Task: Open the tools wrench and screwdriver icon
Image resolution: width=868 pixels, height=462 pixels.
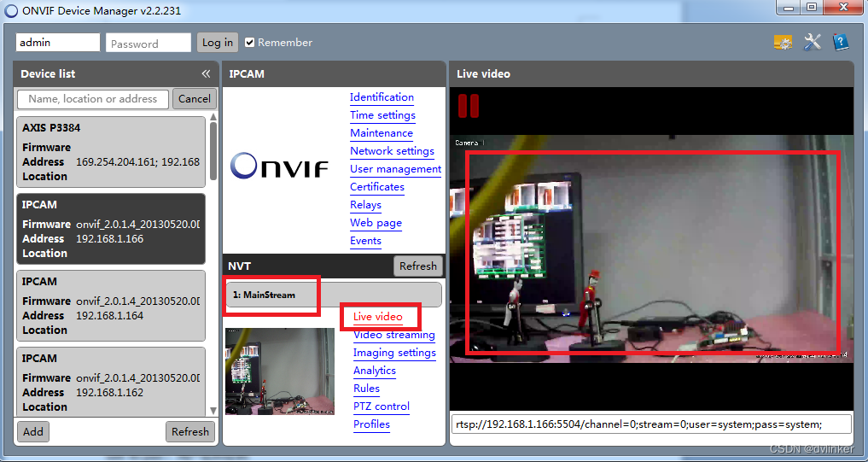Action: coord(812,42)
